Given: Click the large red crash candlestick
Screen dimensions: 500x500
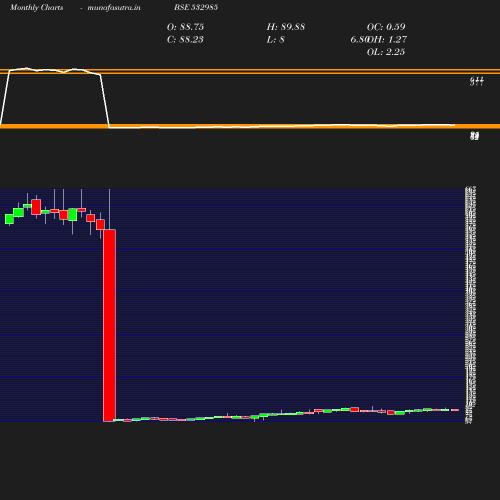Looking at the screenshot, I should click(109, 325).
